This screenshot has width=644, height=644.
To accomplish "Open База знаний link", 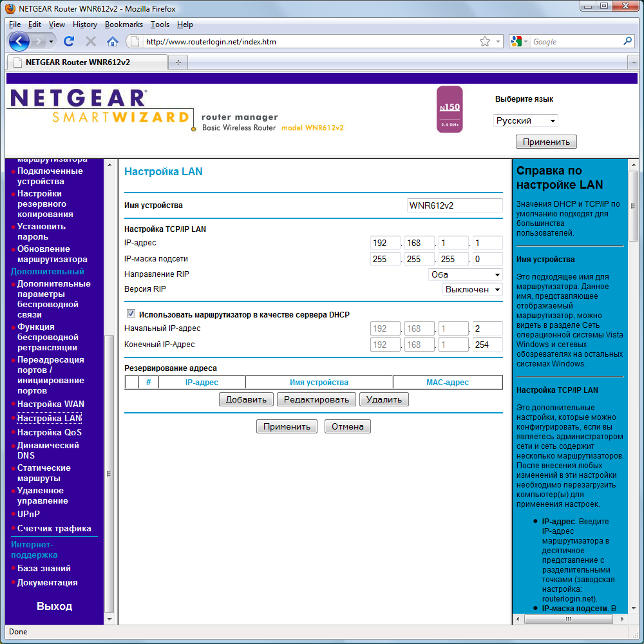I will coord(44,568).
